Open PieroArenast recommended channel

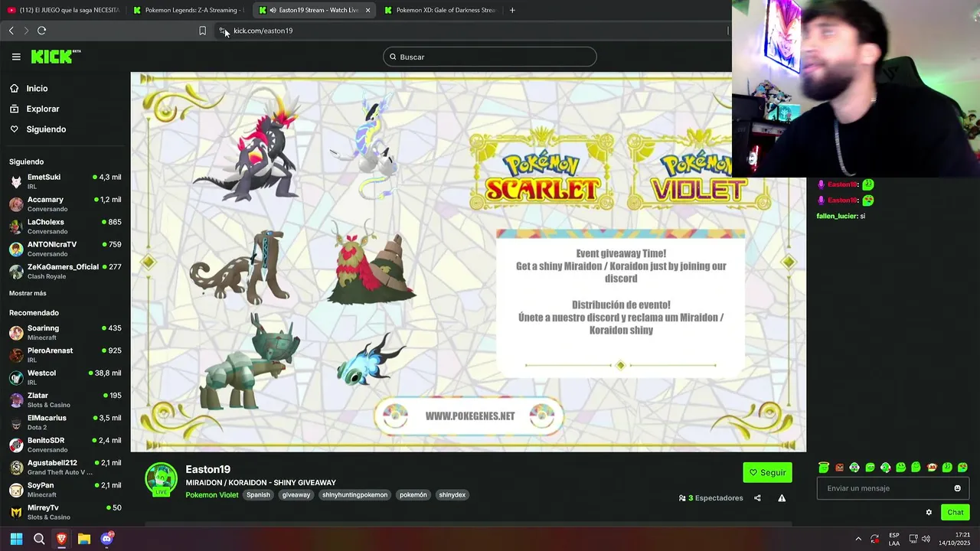pyautogui.click(x=65, y=354)
